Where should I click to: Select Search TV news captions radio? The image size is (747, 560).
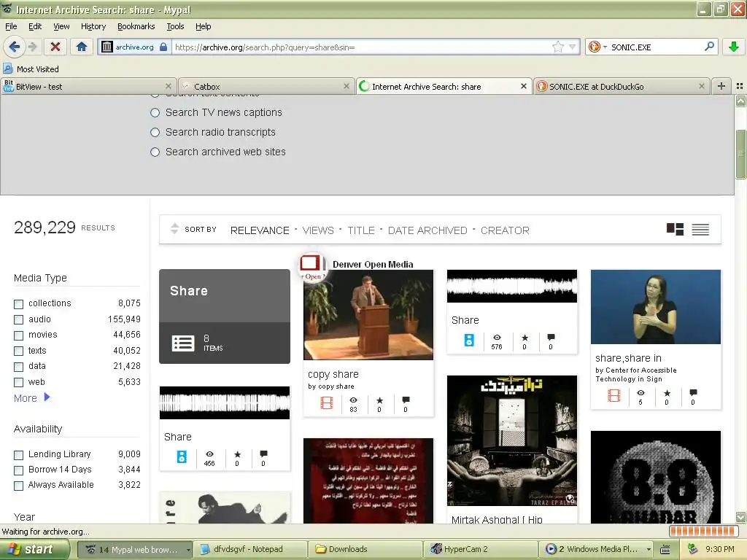point(155,112)
